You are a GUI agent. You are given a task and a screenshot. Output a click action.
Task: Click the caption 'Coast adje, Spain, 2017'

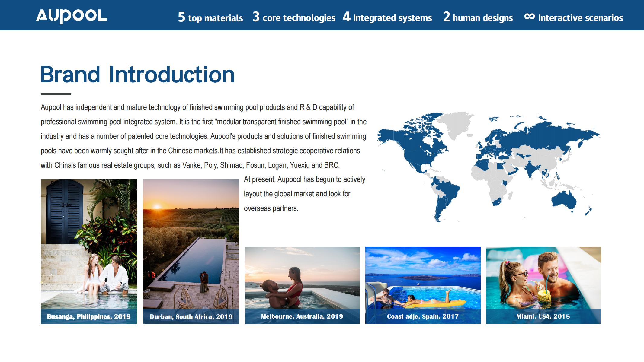[423, 316]
